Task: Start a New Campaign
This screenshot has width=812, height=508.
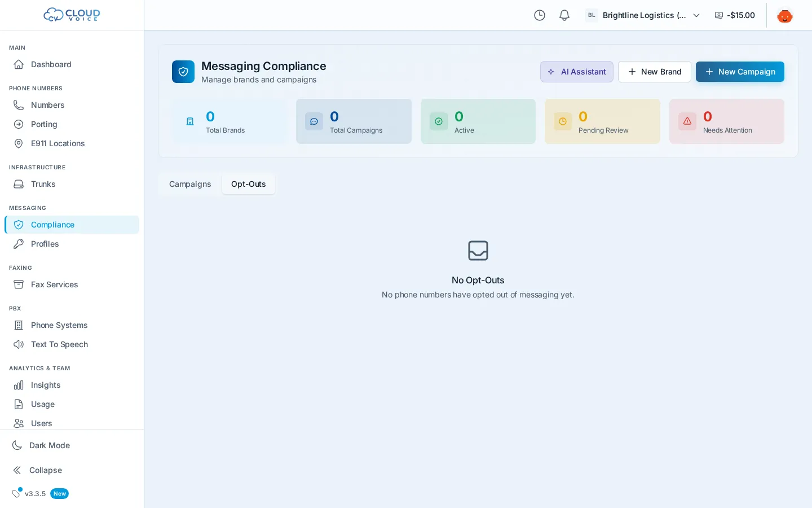Action: click(x=740, y=72)
